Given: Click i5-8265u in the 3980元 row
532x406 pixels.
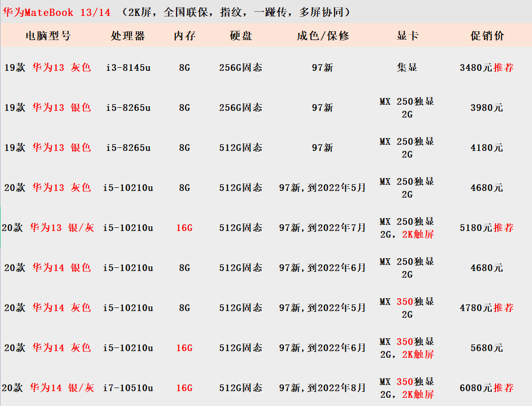Looking at the screenshot, I should tap(128, 108).
